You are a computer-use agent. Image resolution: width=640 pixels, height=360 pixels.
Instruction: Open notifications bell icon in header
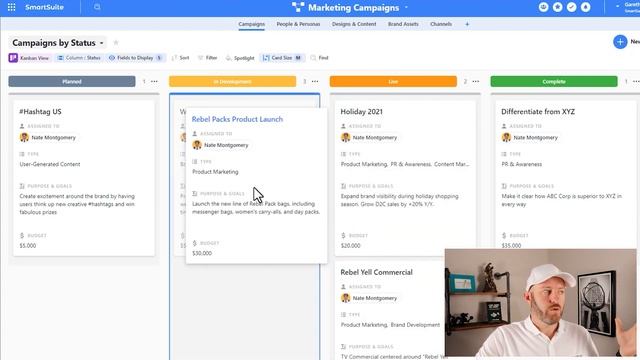click(x=585, y=7)
